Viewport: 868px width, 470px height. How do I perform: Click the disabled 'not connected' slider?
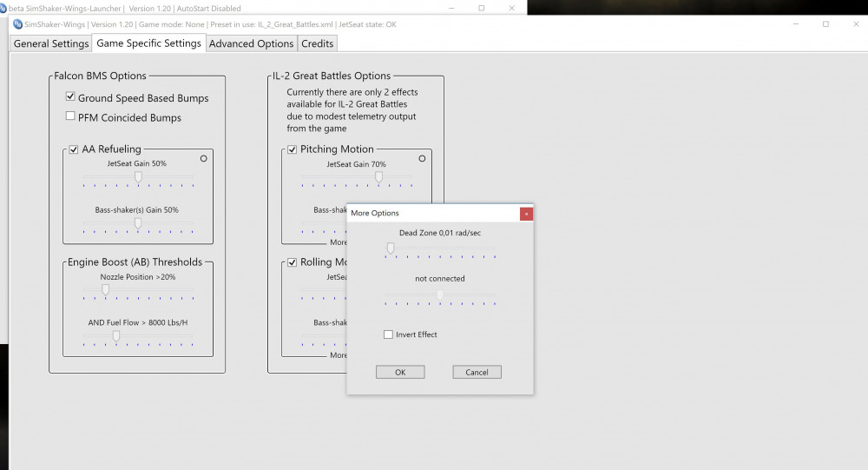click(440, 297)
